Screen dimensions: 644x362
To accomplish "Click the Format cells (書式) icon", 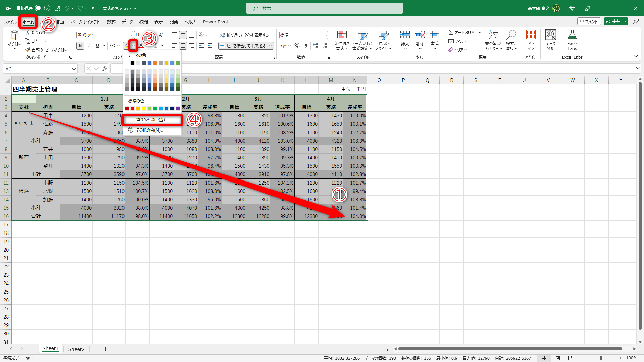I will click(x=435, y=35).
